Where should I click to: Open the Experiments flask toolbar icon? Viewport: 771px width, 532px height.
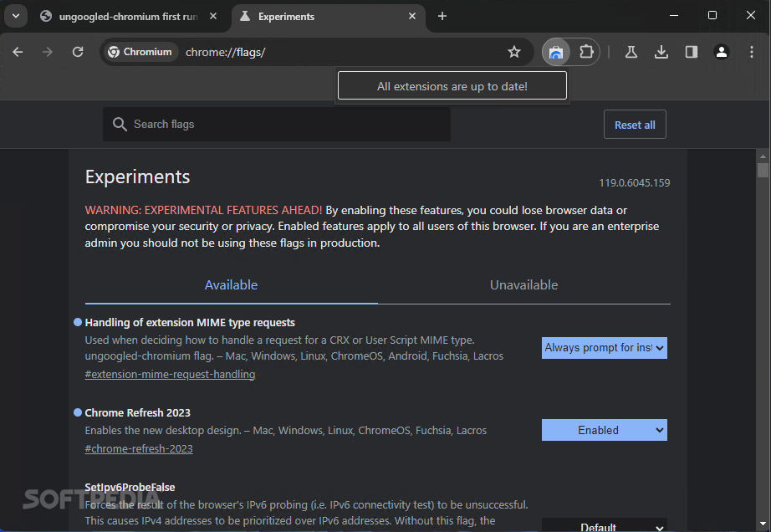631,52
